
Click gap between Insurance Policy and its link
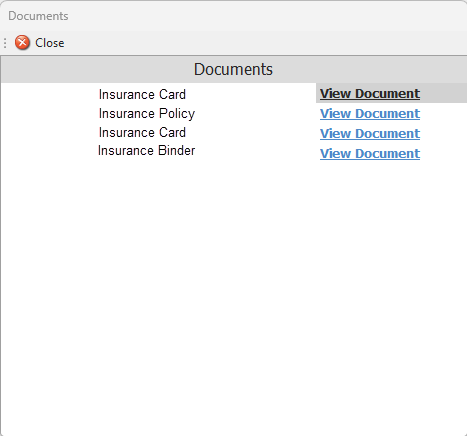coord(257,114)
